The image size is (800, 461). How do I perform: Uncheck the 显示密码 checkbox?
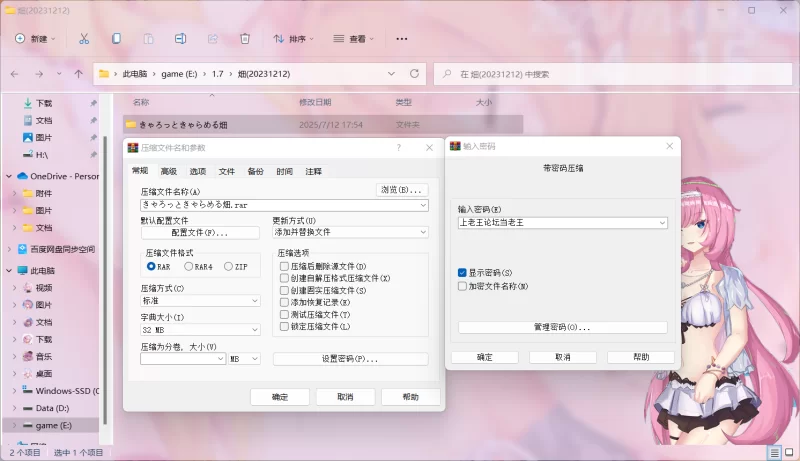[462, 272]
